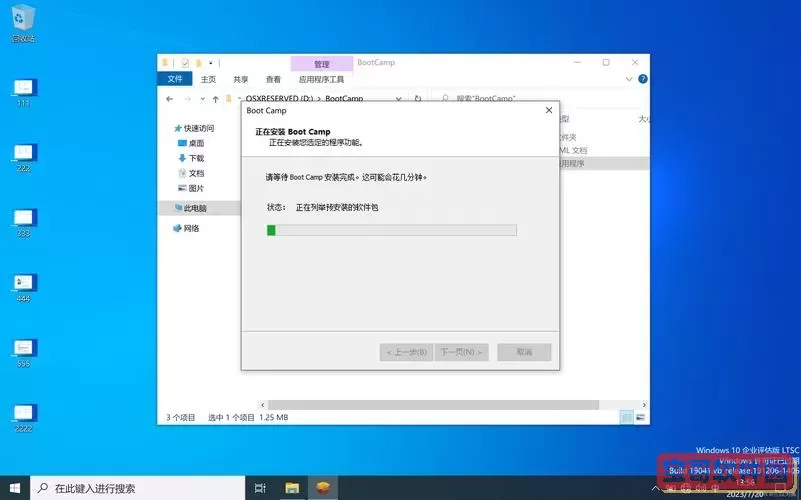Maximize the BootCamp Explorer window

tap(606, 62)
